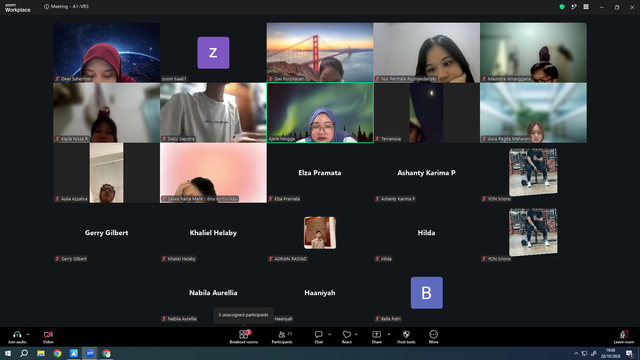Open the Participants list
Image resolution: width=640 pixels, height=360 pixels.
pos(282,337)
